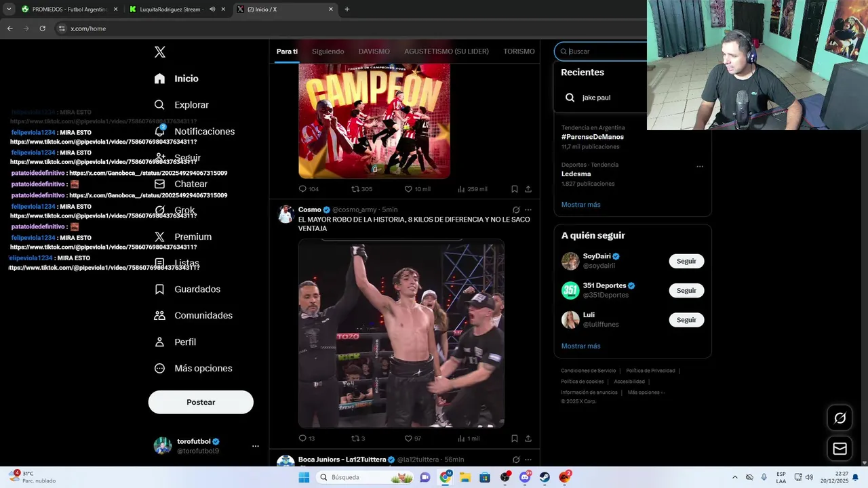Open Discord from the taskbar
Image resolution: width=868 pixels, height=488 pixels.
click(525, 477)
